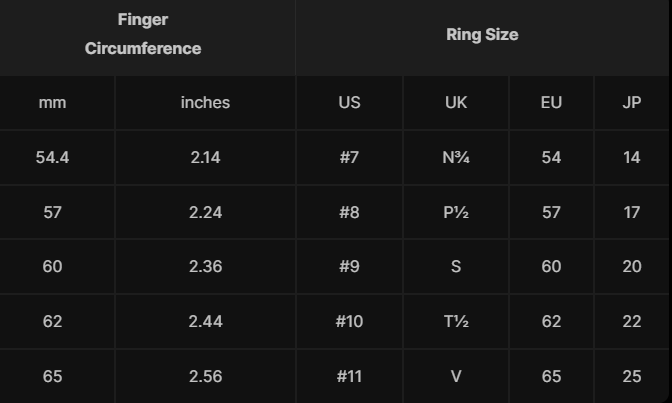Select the #11 US size cell
This screenshot has height=403, width=672.
pyautogui.click(x=349, y=376)
